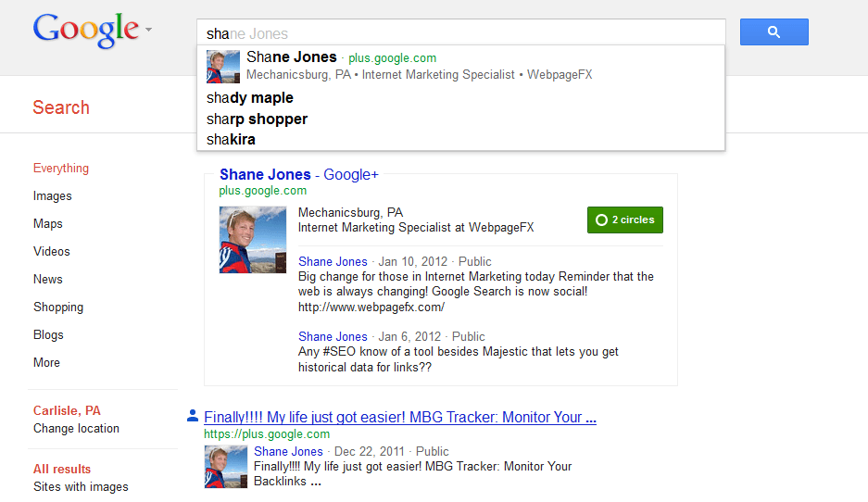
Task: Click the red Search heading
Action: [x=61, y=107]
